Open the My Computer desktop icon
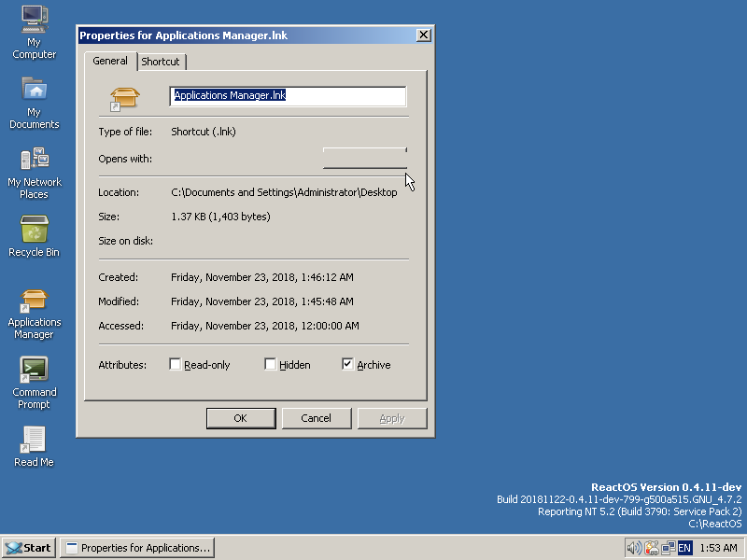 pyautogui.click(x=35, y=33)
